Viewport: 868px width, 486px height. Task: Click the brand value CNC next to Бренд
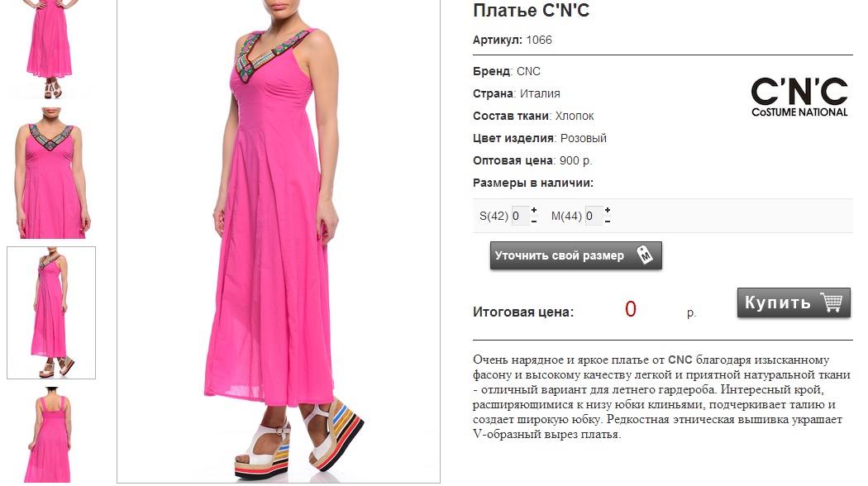pyautogui.click(x=528, y=71)
